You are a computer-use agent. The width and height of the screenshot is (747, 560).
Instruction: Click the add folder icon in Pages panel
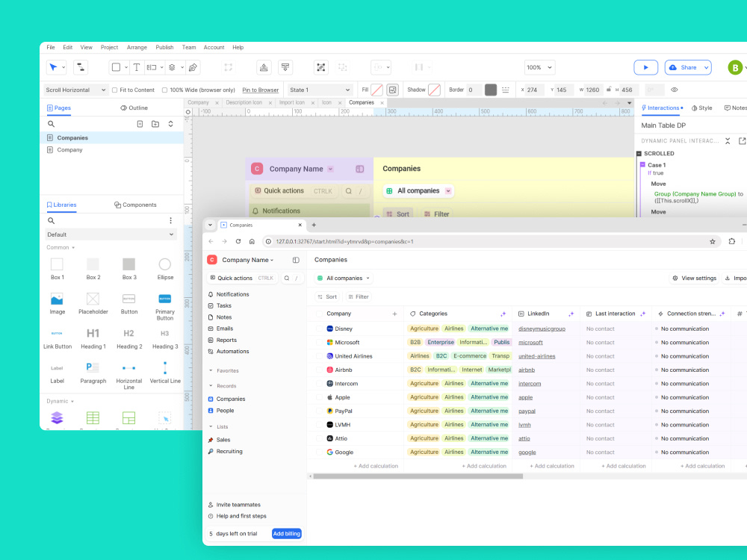pos(155,124)
